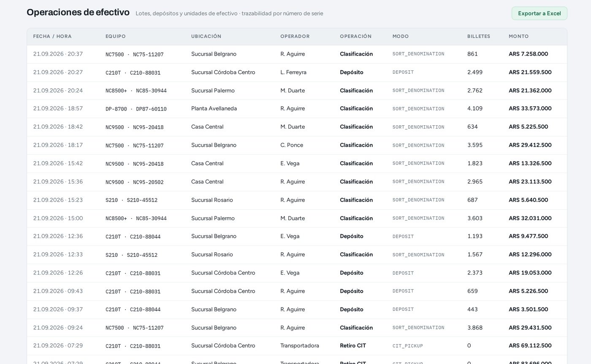
Task: Select the 21.09.2026 · 18:42 timestamp cell
Action: (58, 127)
